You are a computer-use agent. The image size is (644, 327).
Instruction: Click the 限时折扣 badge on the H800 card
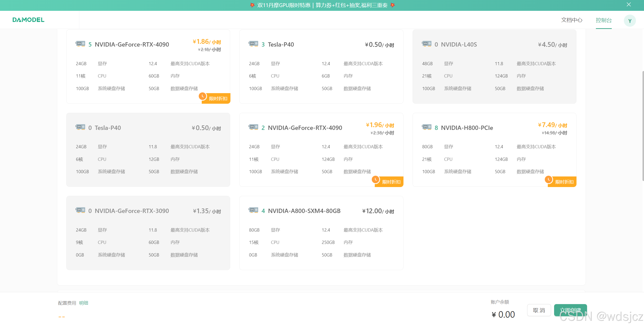564,182
